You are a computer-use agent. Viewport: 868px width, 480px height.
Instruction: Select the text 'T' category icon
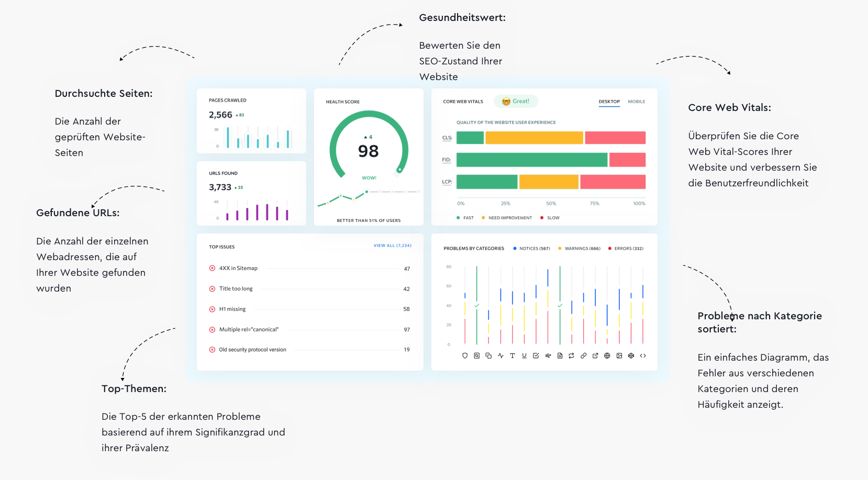[512, 356]
